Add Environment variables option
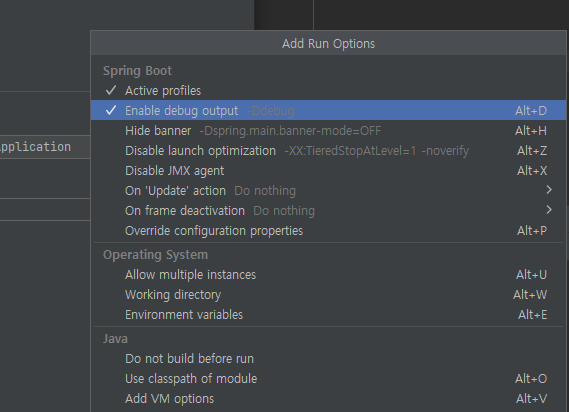 328,314
